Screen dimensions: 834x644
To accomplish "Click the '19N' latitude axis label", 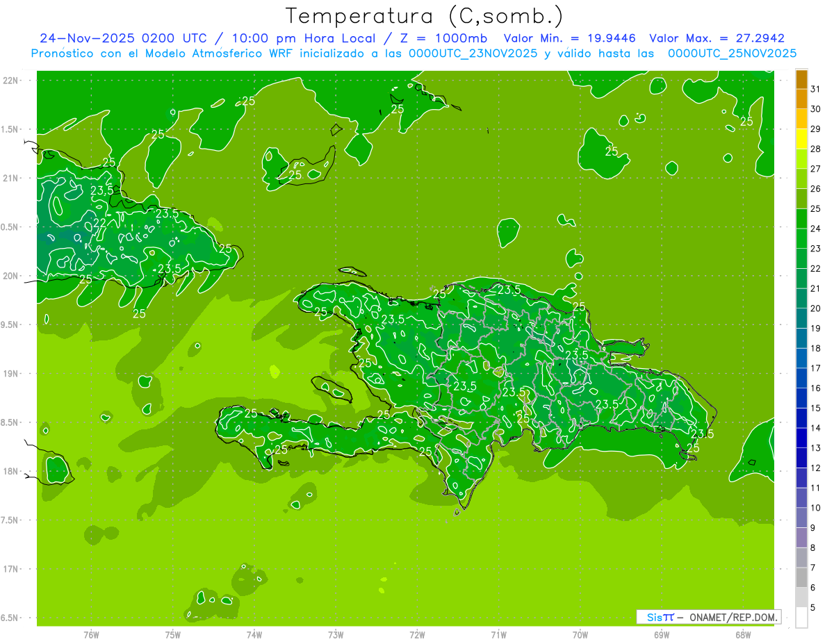I will (10, 373).
